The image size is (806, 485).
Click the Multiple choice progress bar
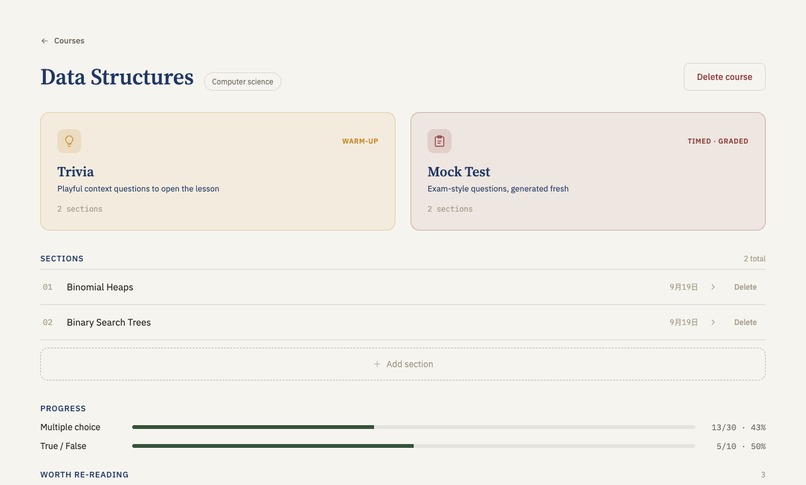coord(413,427)
